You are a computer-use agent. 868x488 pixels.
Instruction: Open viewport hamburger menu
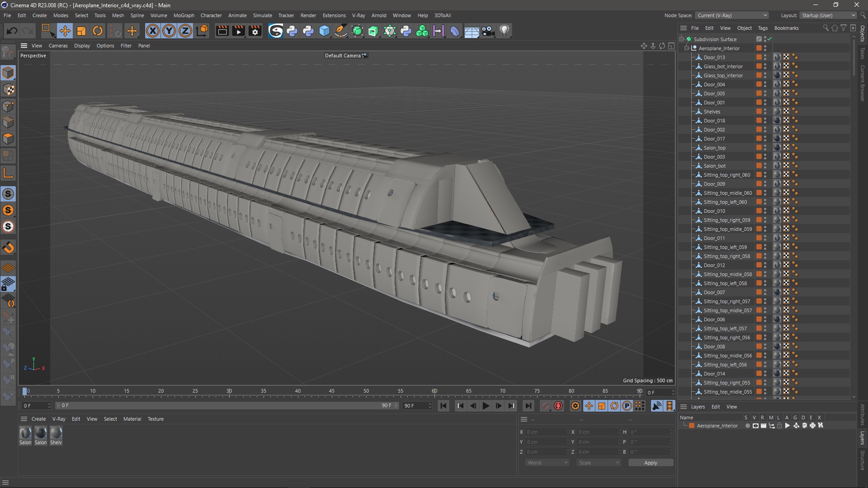click(x=24, y=46)
